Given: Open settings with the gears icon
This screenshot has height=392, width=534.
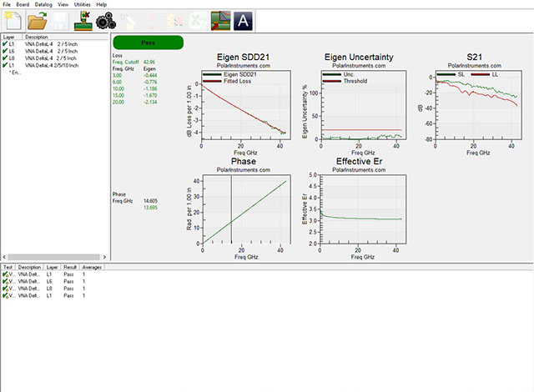Looking at the screenshot, I should (x=104, y=22).
